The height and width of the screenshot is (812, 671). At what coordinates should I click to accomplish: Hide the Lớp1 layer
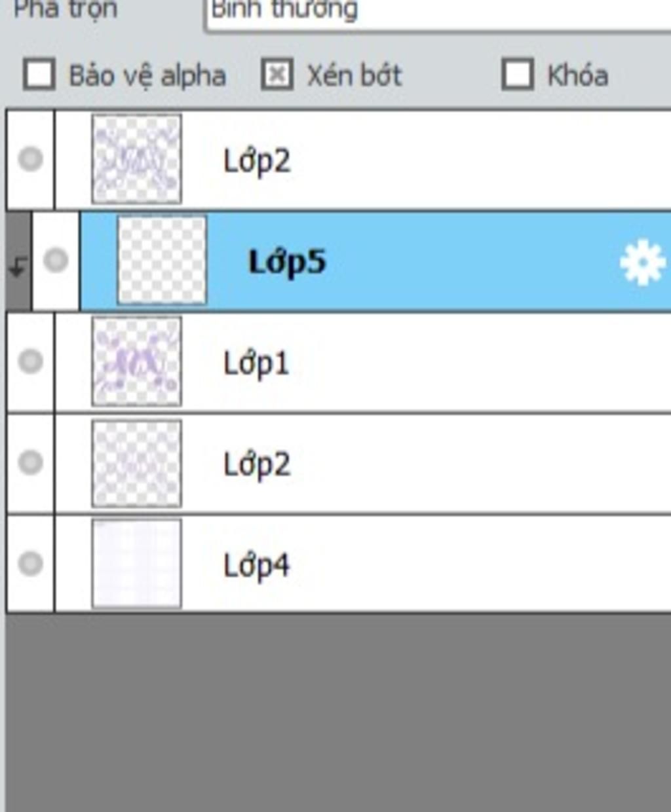click(31, 361)
